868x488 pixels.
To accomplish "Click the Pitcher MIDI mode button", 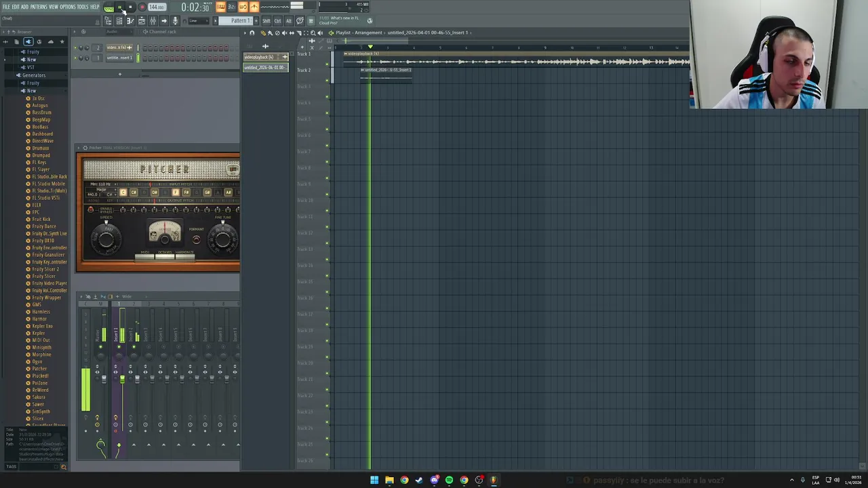I will tap(144, 256).
